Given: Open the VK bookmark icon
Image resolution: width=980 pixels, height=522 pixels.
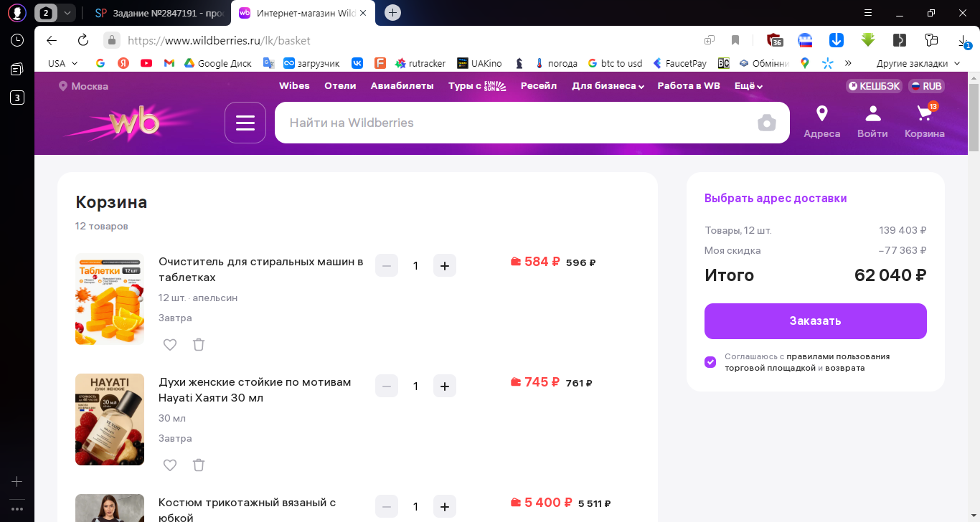Looking at the screenshot, I should 357,63.
